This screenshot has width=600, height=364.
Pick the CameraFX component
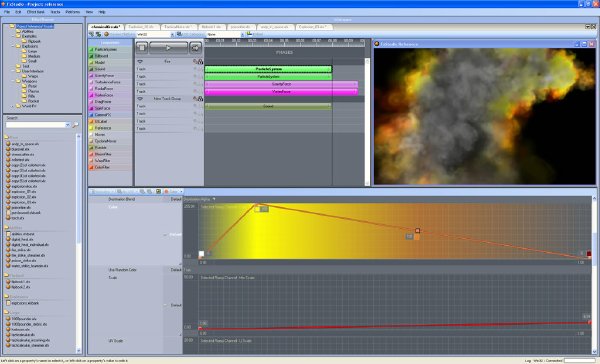(110, 115)
